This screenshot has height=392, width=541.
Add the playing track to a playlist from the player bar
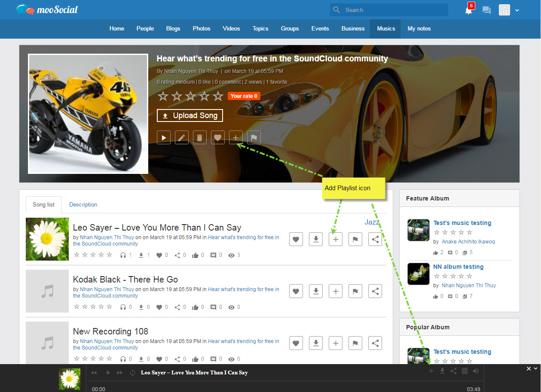tap(431, 371)
